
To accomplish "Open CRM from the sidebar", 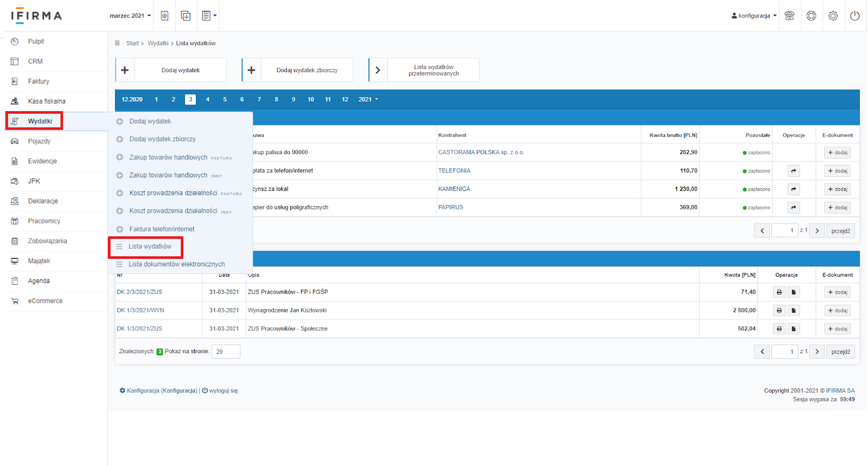I will (x=35, y=61).
